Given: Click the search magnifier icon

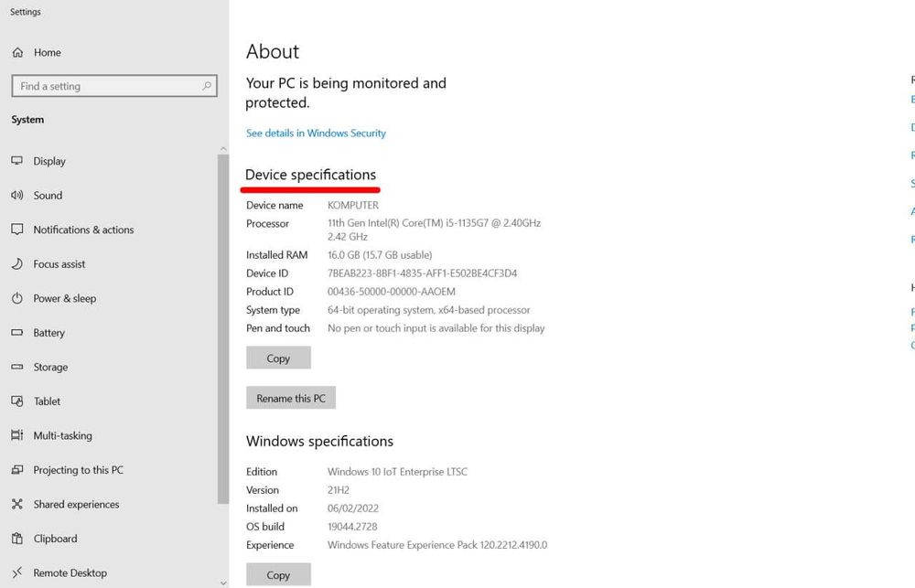Looking at the screenshot, I should pos(207,86).
